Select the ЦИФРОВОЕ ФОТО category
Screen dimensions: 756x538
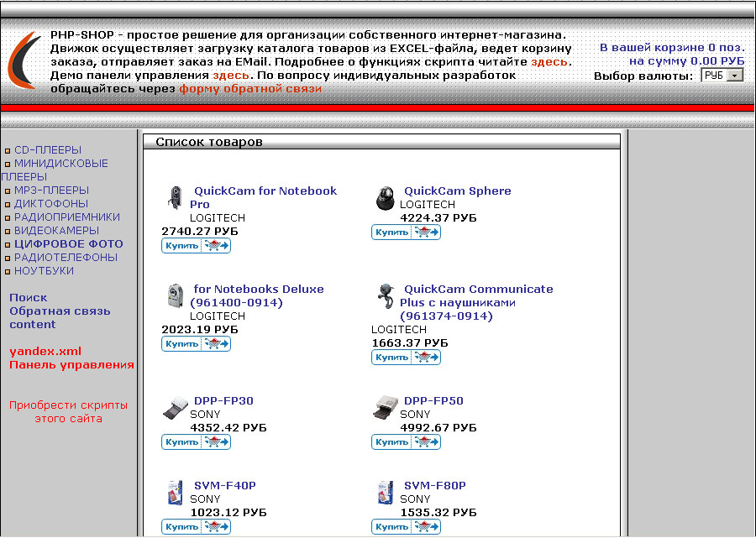tap(68, 244)
